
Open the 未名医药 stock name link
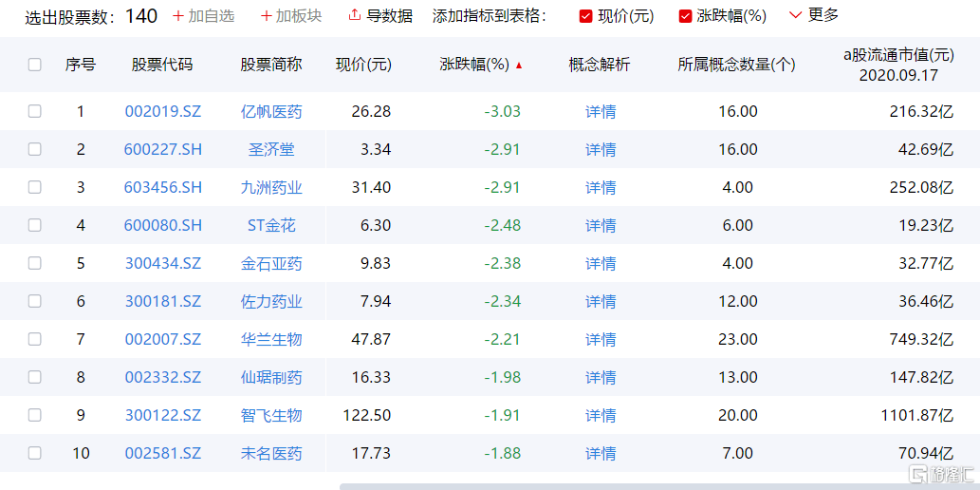tap(271, 452)
